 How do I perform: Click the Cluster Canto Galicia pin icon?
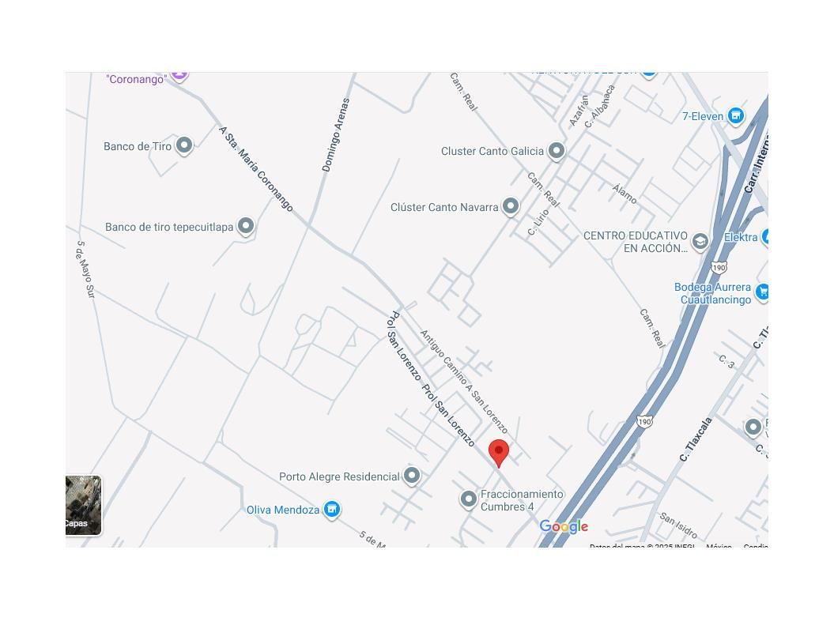(557, 150)
